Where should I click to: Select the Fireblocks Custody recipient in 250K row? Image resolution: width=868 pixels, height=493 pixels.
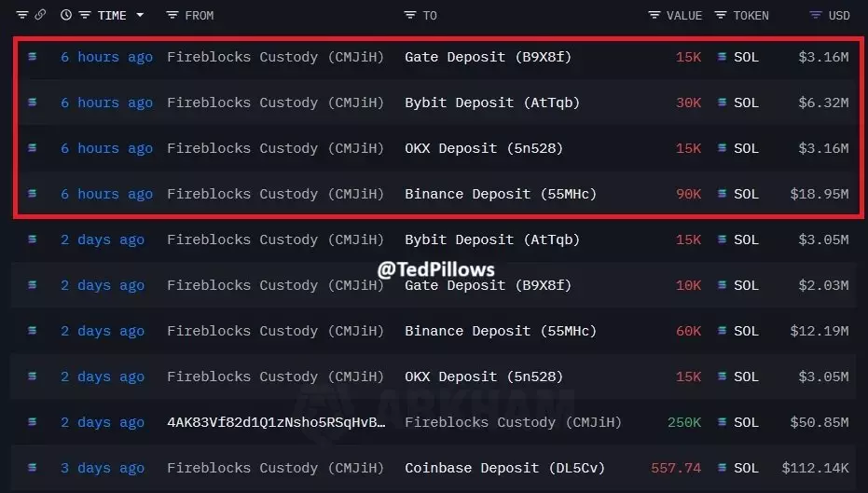[513, 422]
